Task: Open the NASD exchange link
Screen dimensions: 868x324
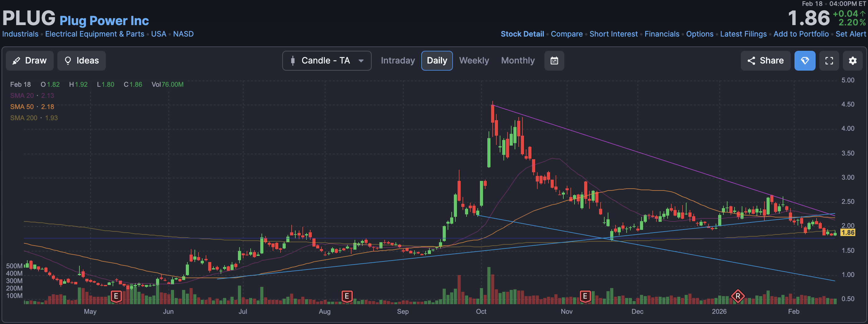Action: click(183, 34)
